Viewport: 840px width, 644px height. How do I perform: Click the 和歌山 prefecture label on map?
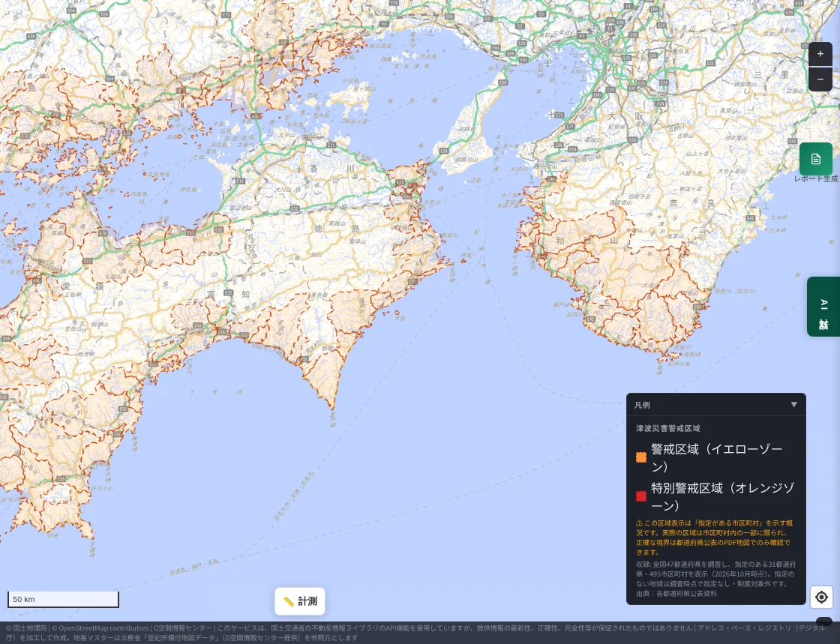tap(586, 241)
